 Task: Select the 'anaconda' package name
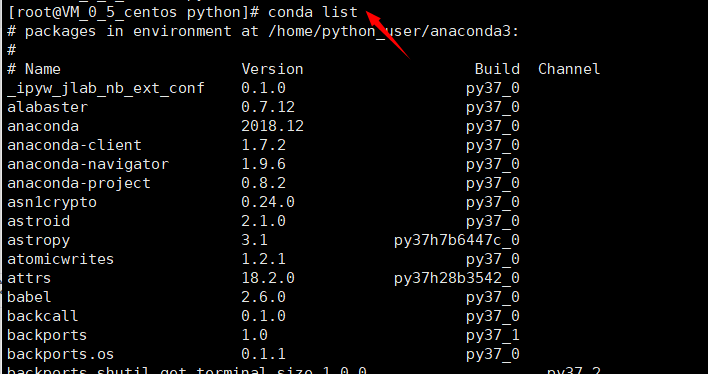pyautogui.click(x=43, y=126)
